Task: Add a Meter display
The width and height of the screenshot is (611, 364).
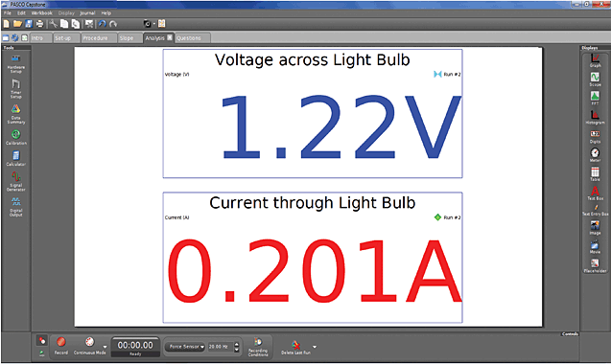Action: tap(595, 154)
